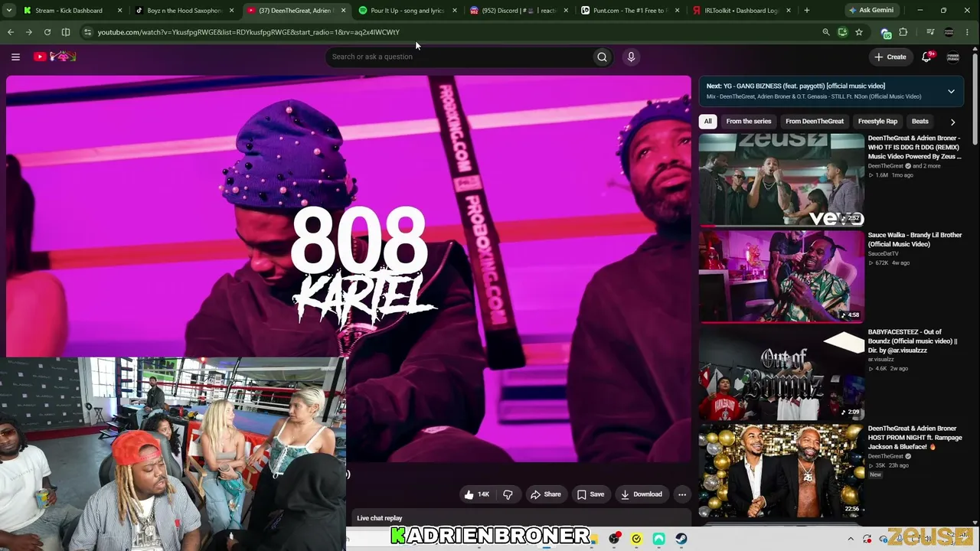980x551 pixels.
Task: Open the tab search dropdown arrow
Action: [x=10, y=11]
